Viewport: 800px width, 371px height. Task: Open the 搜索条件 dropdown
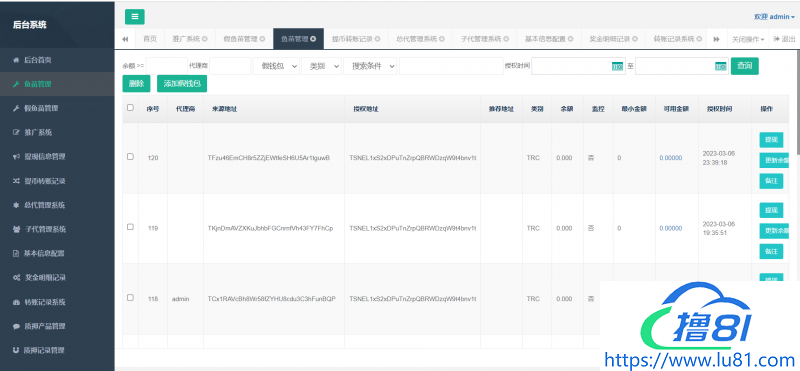tap(370, 66)
